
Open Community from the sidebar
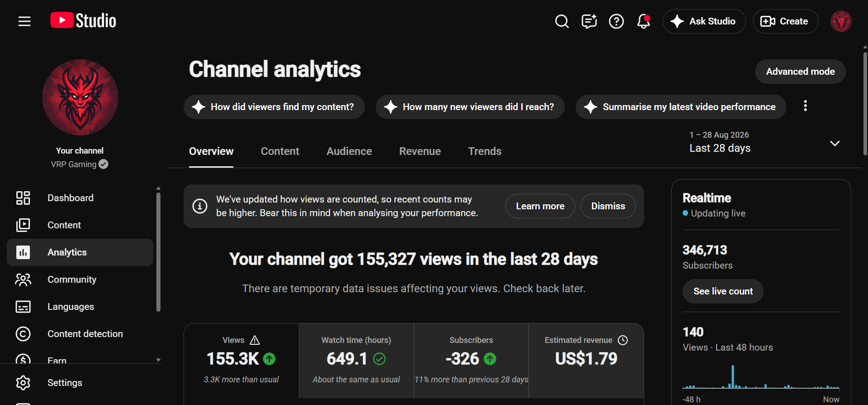80,280
